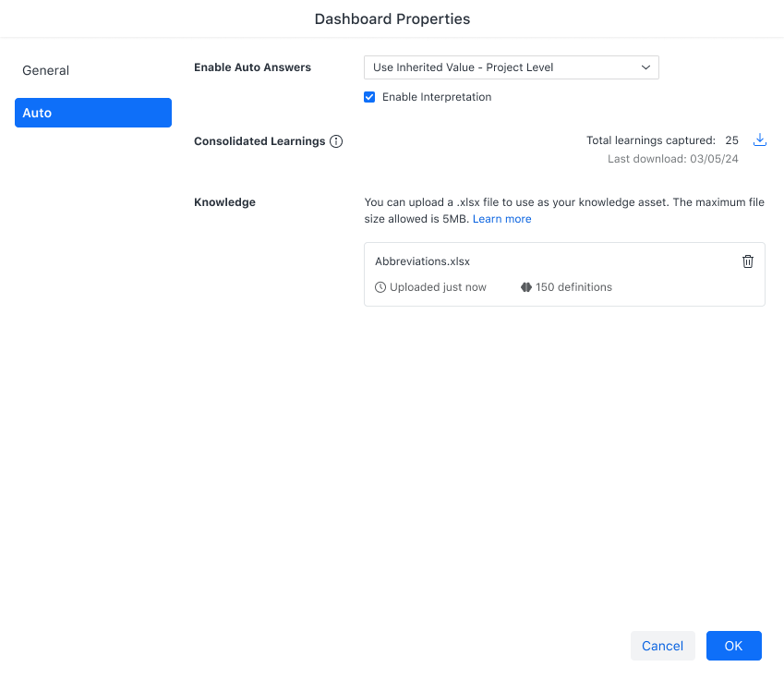Click the definitions icon beside 150 definitions
Viewport: 784px width, 679px height.
526,287
